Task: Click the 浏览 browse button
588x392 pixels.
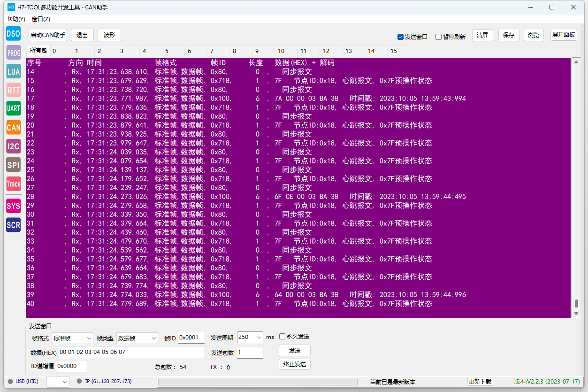Action: point(534,35)
